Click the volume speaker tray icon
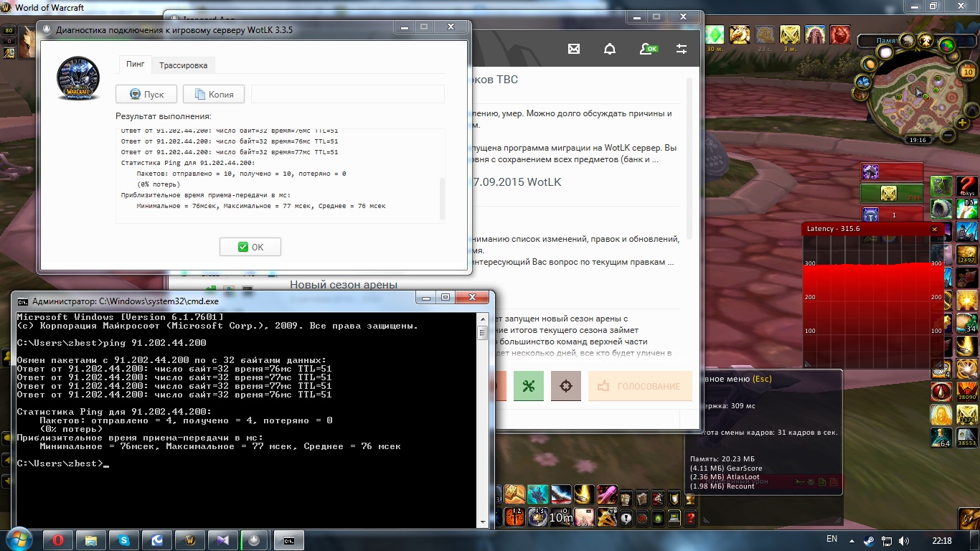Image resolution: width=980 pixels, height=551 pixels. (904, 540)
